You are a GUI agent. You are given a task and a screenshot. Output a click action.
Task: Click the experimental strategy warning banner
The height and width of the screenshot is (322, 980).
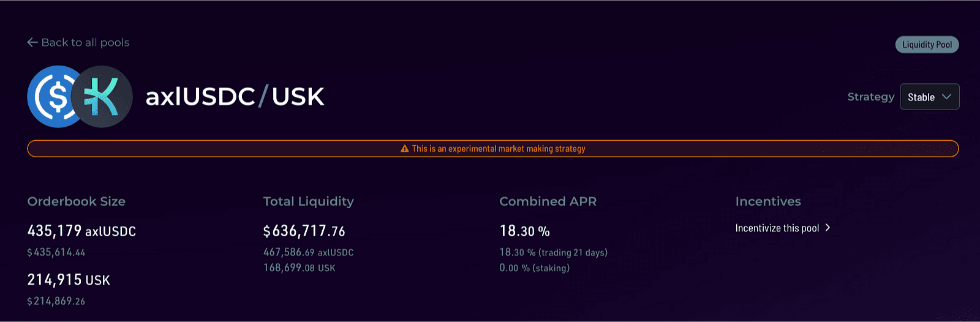click(x=493, y=149)
